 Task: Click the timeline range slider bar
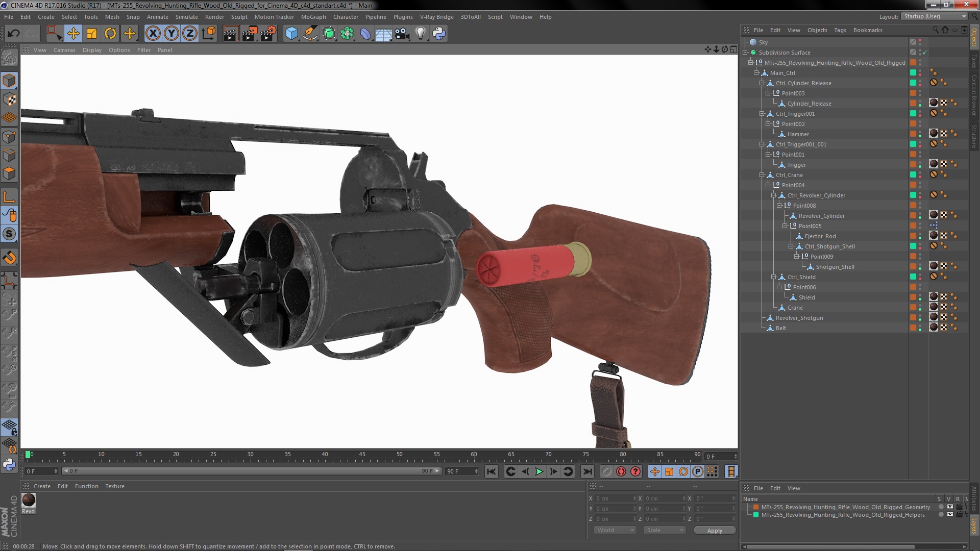coord(251,471)
